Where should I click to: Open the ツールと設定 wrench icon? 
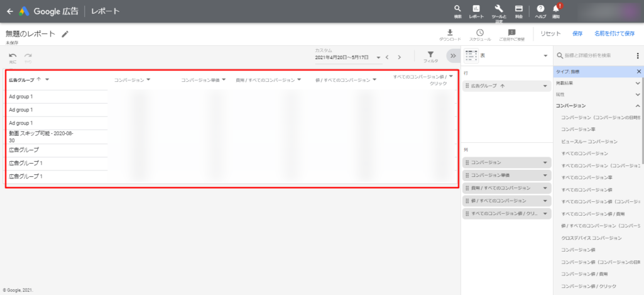tap(499, 10)
